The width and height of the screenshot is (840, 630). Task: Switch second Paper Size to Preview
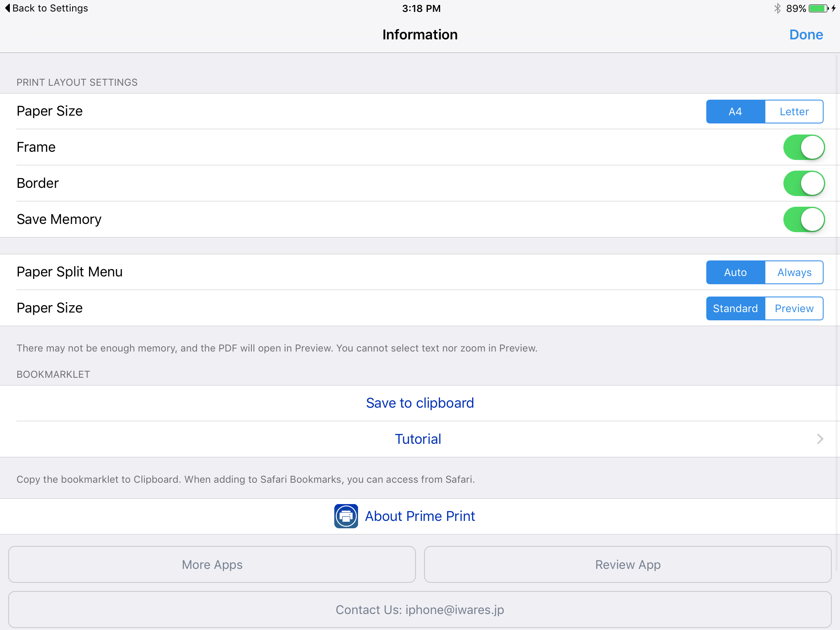[x=794, y=308]
